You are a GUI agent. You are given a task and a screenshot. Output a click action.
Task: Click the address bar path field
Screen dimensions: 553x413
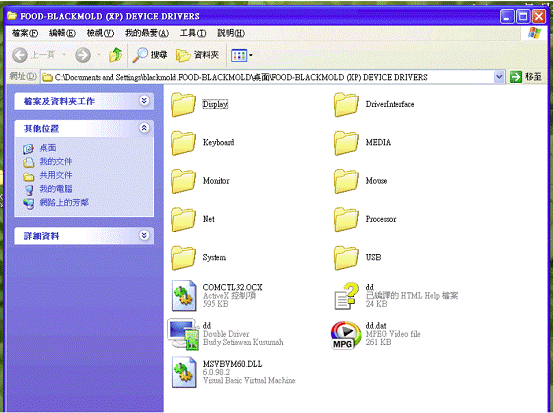(x=268, y=77)
